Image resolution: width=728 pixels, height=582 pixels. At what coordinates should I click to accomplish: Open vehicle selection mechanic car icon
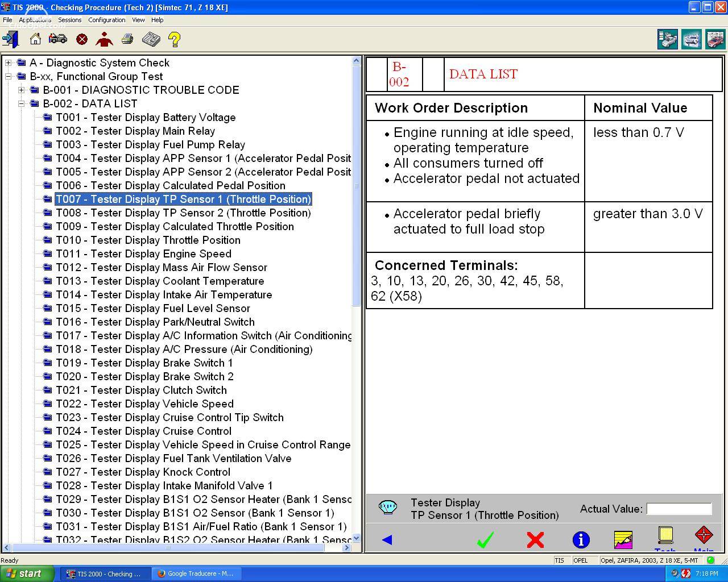(57, 39)
